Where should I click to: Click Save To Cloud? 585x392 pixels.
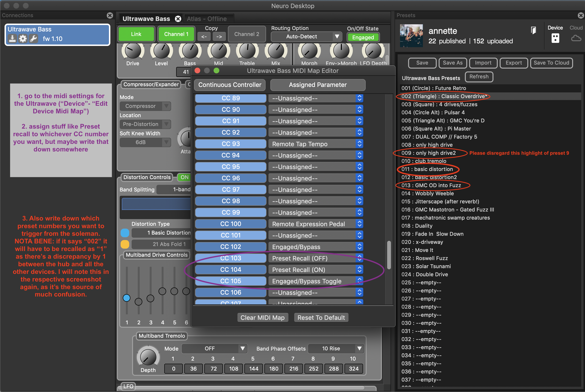(x=551, y=63)
